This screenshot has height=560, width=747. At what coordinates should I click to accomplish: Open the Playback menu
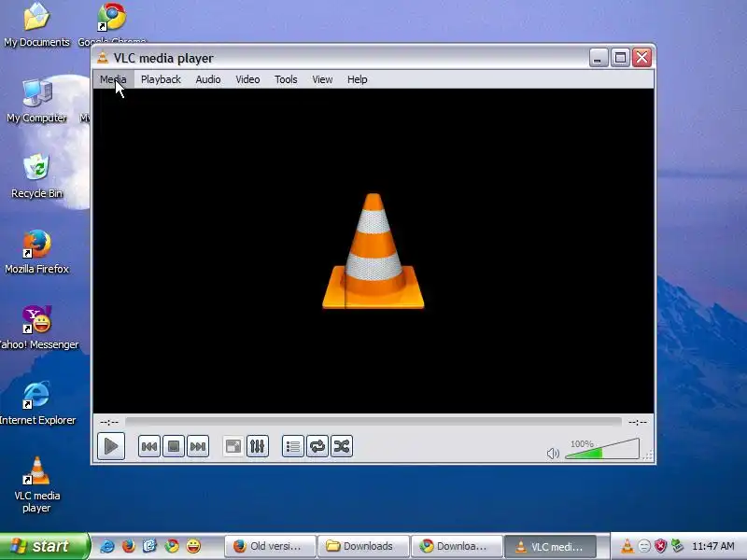pyautogui.click(x=161, y=79)
